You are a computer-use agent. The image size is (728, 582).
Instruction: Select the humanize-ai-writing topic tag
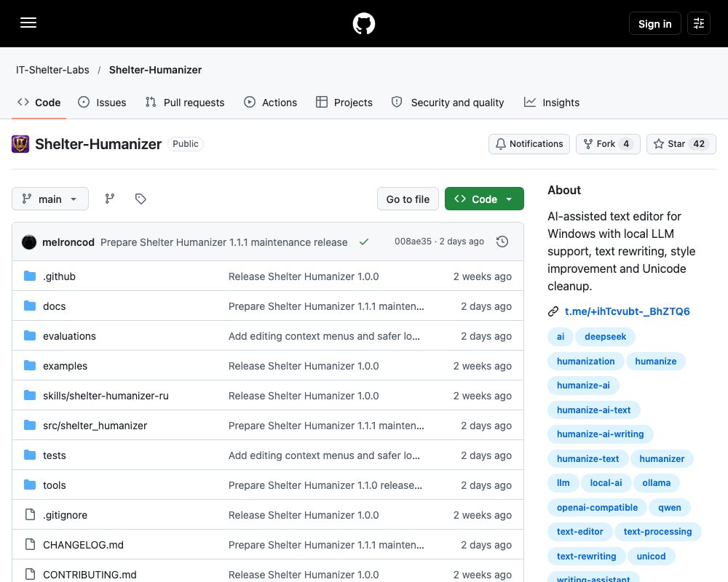pyautogui.click(x=600, y=434)
